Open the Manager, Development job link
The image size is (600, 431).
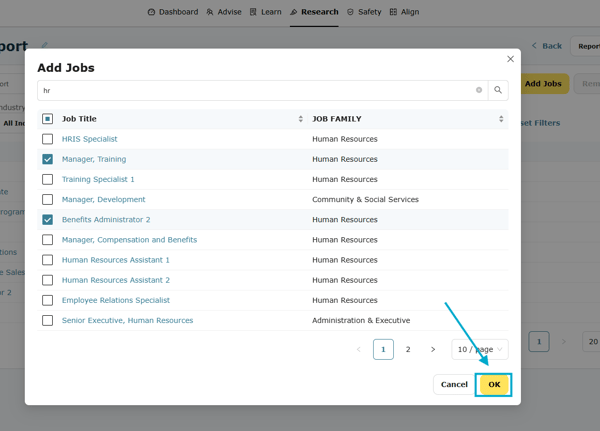(104, 199)
